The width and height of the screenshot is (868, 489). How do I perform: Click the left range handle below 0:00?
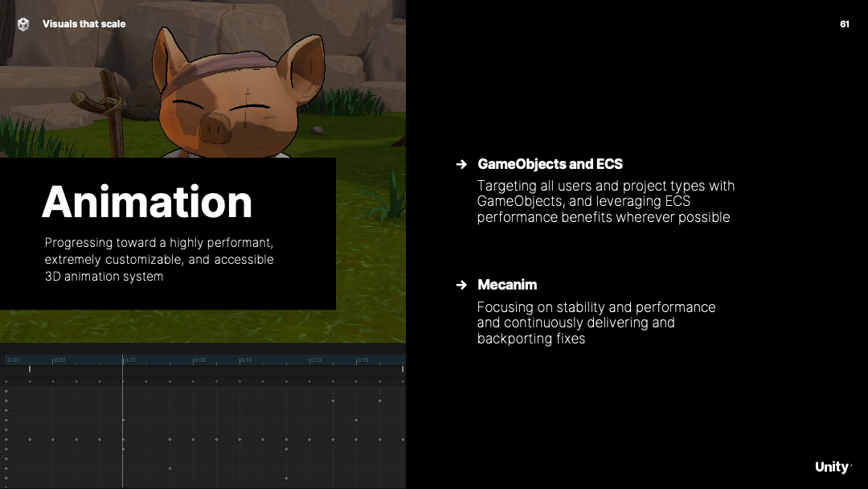30,369
